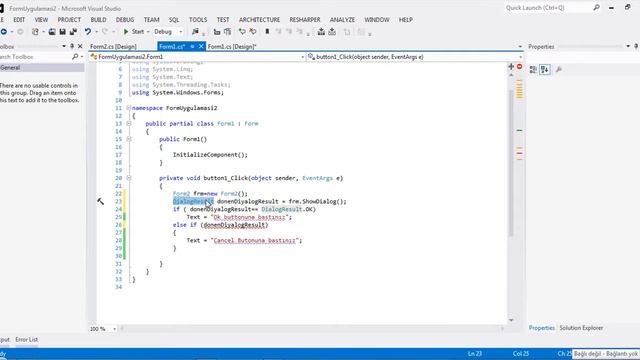The image size is (640, 360).
Task: Click the Uncomment selected lines icon
Action: [253, 32]
